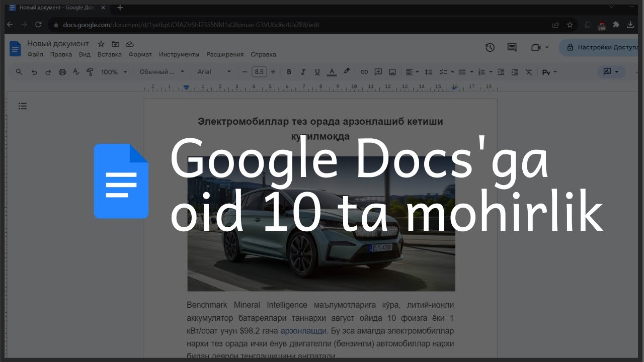Click the redo arrow icon
Image resolution: width=644 pixels, height=362 pixels.
click(48, 72)
